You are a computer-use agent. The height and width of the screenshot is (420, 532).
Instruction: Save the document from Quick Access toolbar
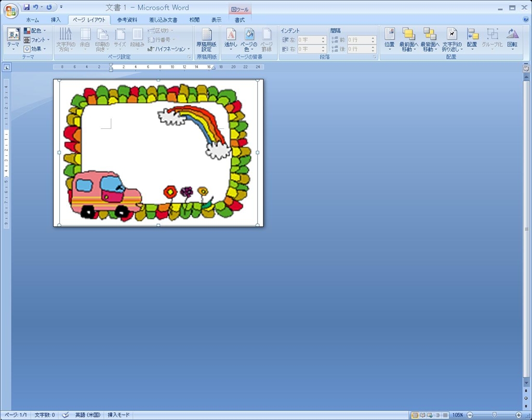point(26,7)
